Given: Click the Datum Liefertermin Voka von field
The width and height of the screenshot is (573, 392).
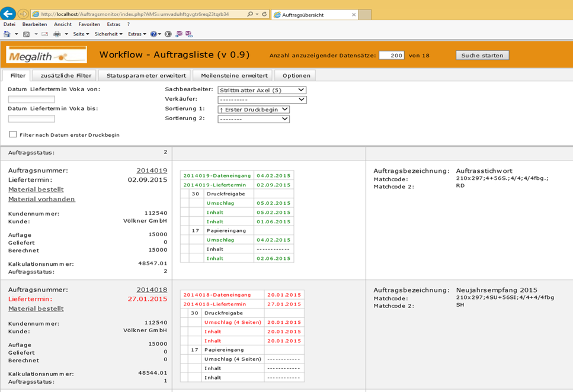Looking at the screenshot, I should click(x=31, y=99).
